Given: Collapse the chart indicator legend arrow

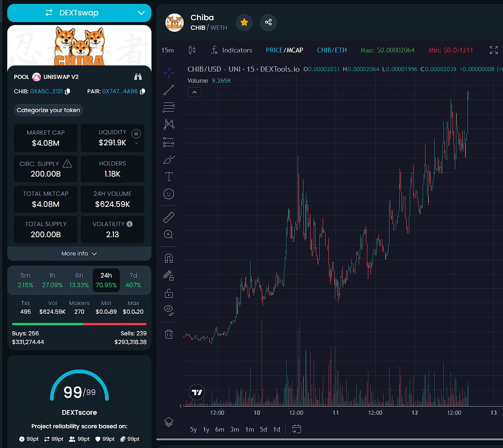Looking at the screenshot, I should [x=194, y=92].
